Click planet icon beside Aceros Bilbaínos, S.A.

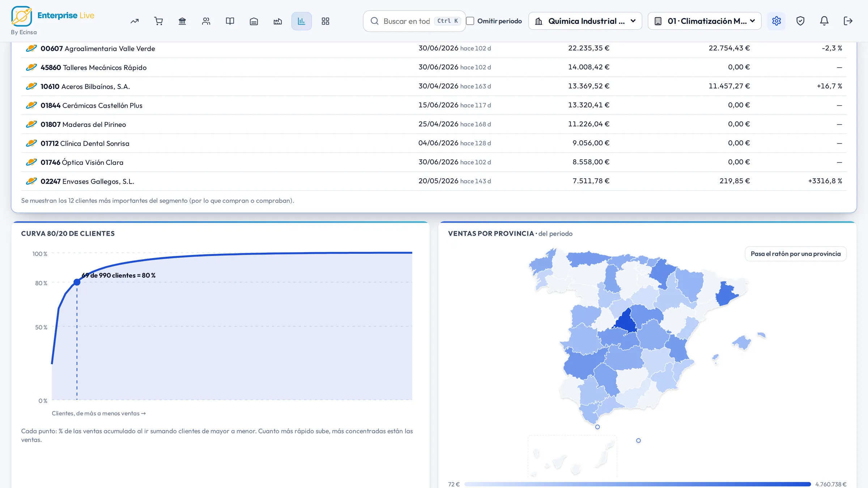(31, 86)
